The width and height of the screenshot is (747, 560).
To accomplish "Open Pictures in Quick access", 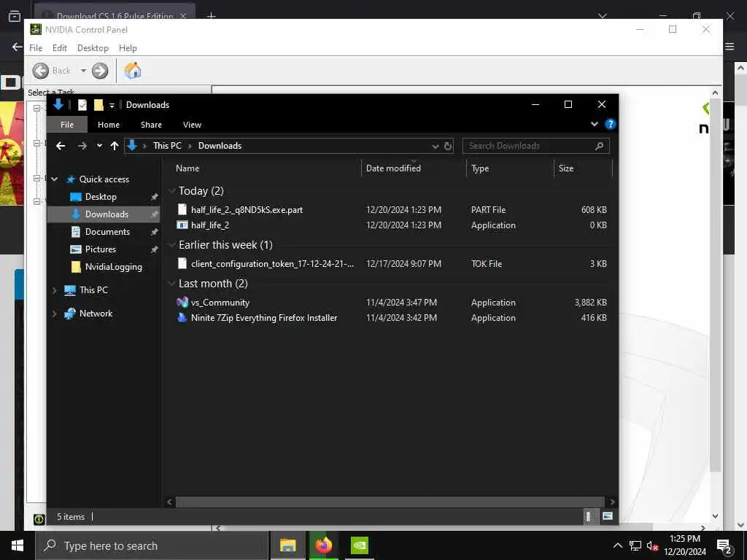I will point(101,249).
